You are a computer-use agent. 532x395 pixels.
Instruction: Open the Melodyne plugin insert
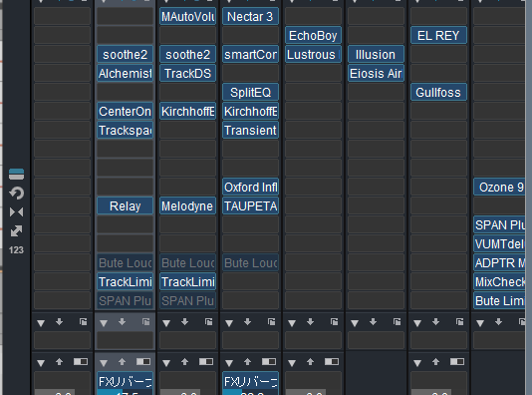pos(187,206)
